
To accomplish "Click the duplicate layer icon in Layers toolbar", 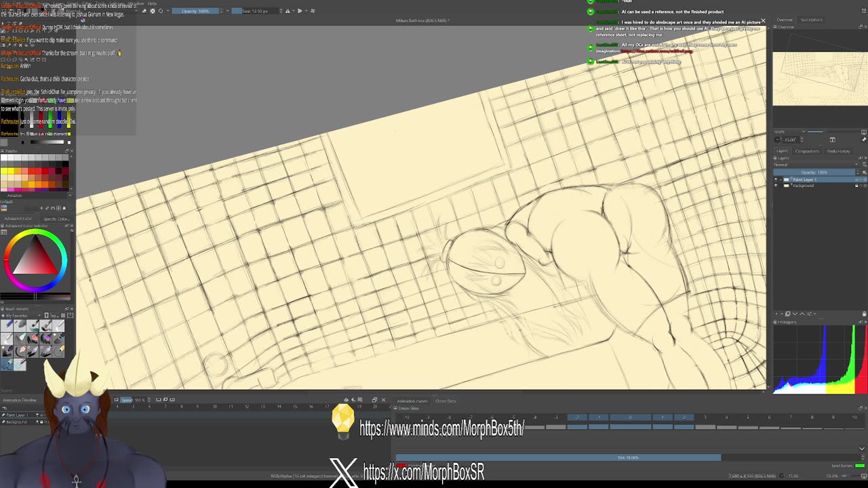I will click(787, 314).
